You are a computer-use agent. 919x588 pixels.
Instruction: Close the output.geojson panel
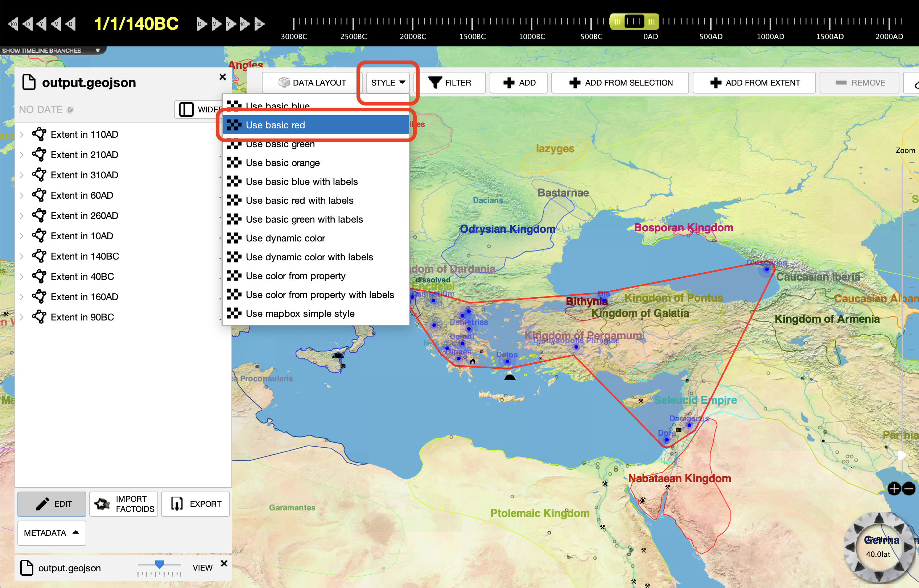223,77
